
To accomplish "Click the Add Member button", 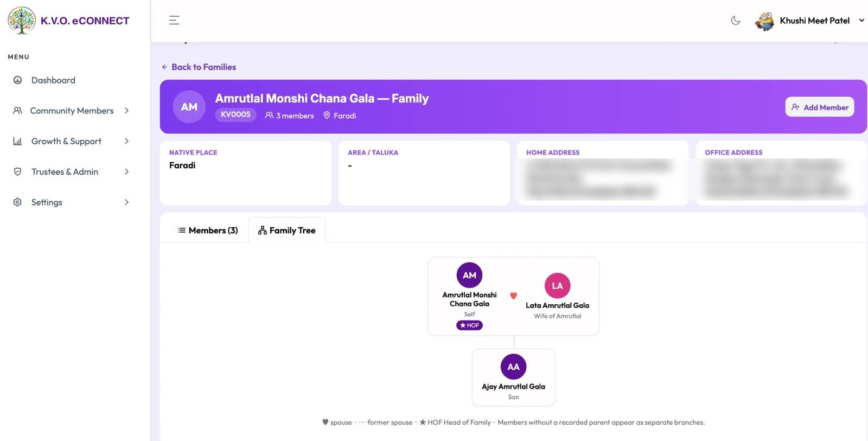I will click(820, 107).
